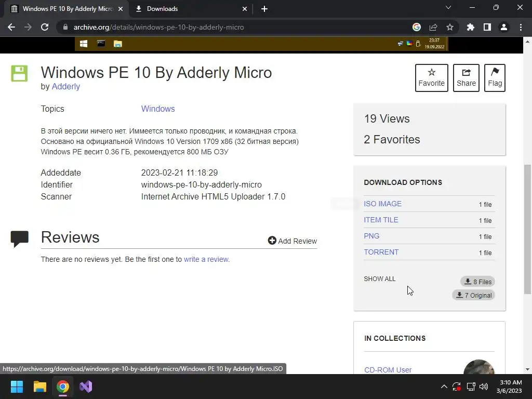
Task: Open the Windows Start menu
Action: coord(17,387)
